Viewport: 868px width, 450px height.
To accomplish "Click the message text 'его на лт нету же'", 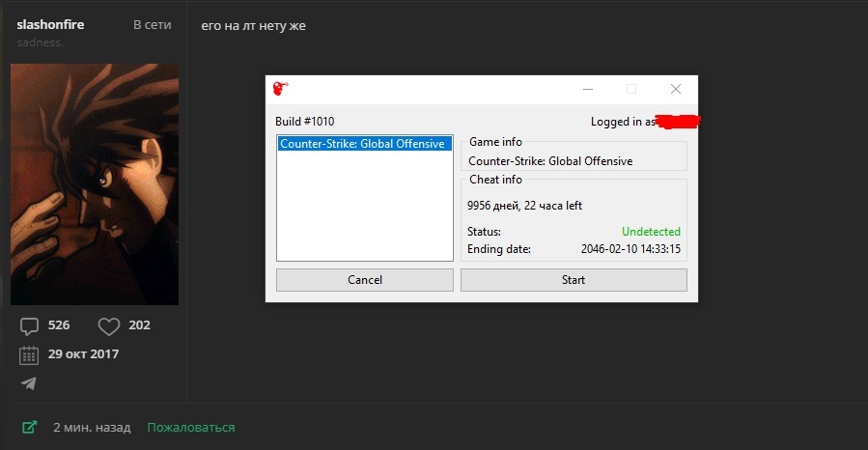I will (x=254, y=25).
